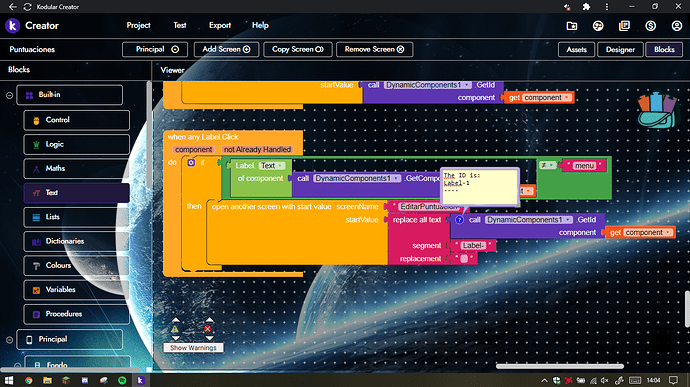Click the up arrow above warning icon
The width and height of the screenshot is (690, 387).
(x=175, y=320)
